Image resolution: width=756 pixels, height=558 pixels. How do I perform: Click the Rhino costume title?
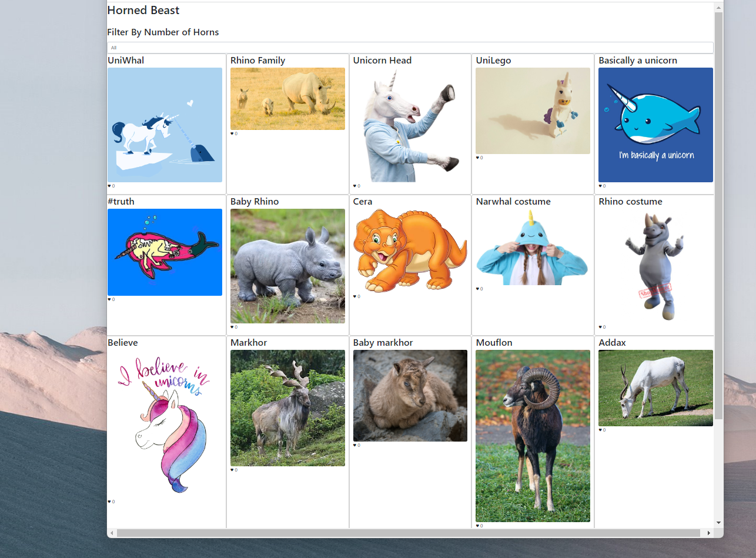pyautogui.click(x=630, y=202)
